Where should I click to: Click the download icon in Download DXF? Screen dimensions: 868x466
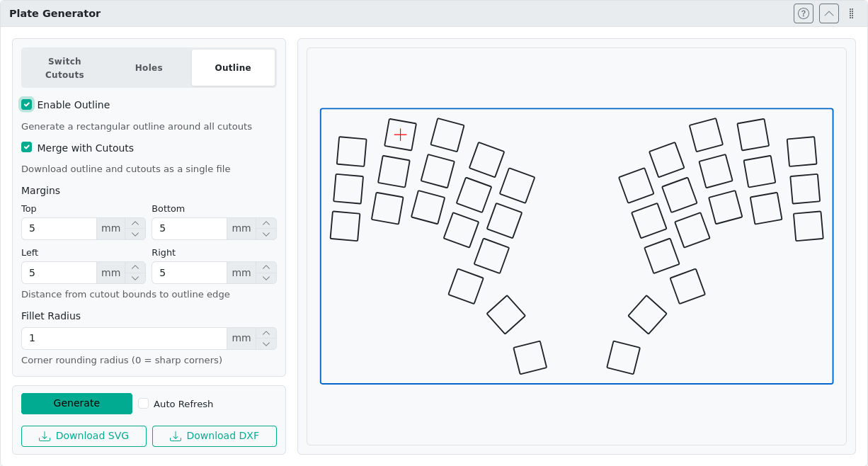point(176,436)
